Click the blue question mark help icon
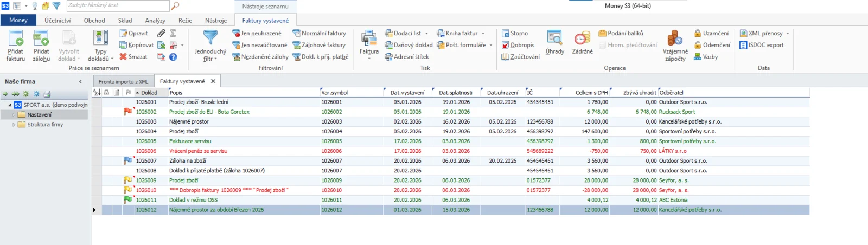Screen dimensions: 868x245 click(x=173, y=56)
